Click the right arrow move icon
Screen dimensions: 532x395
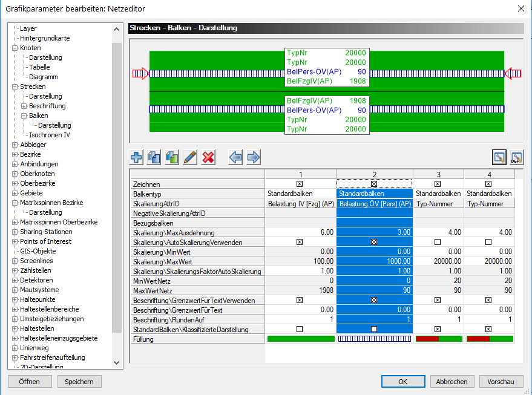pos(254,158)
